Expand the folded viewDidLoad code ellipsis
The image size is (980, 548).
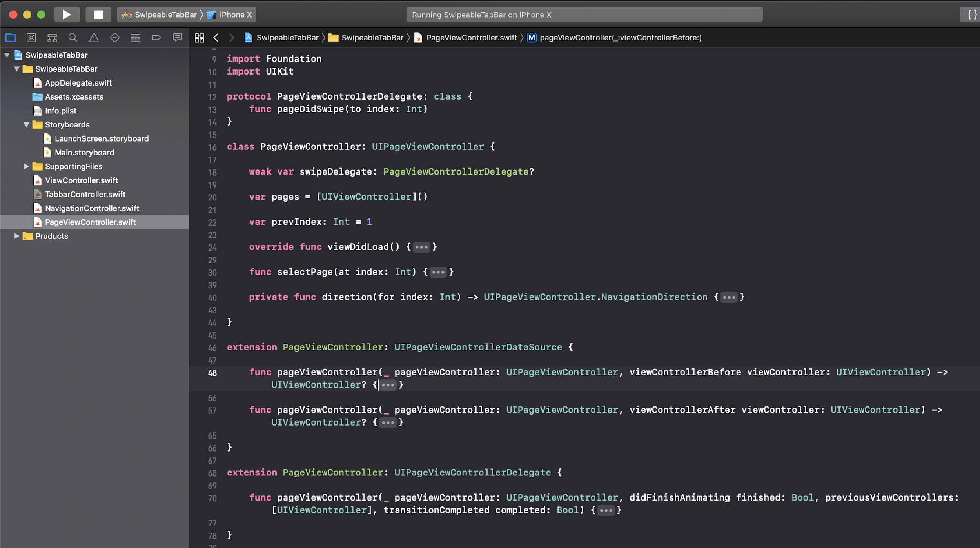click(x=421, y=247)
